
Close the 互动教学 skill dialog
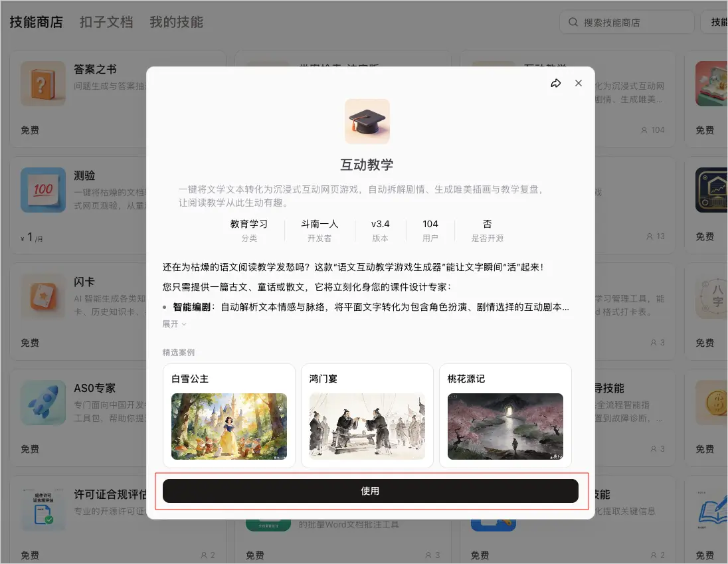(579, 83)
